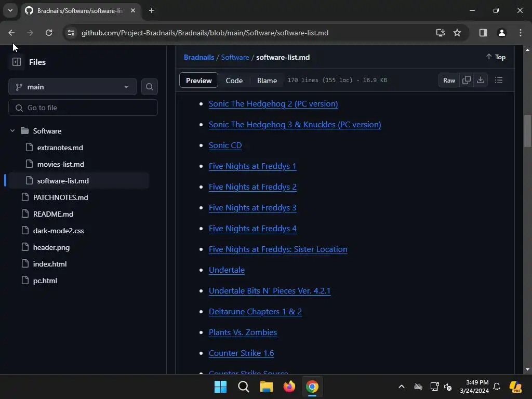View site information icon in address bar
This screenshot has width=532, height=399.
(71, 33)
